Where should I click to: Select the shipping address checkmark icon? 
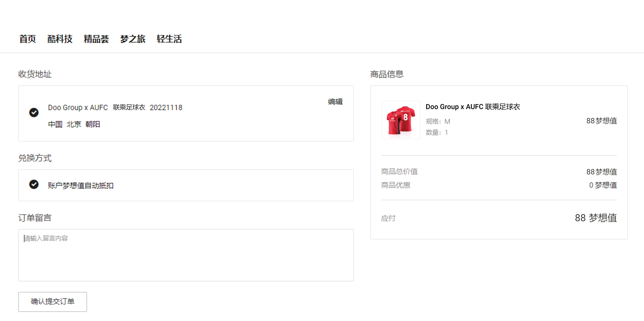tap(34, 113)
